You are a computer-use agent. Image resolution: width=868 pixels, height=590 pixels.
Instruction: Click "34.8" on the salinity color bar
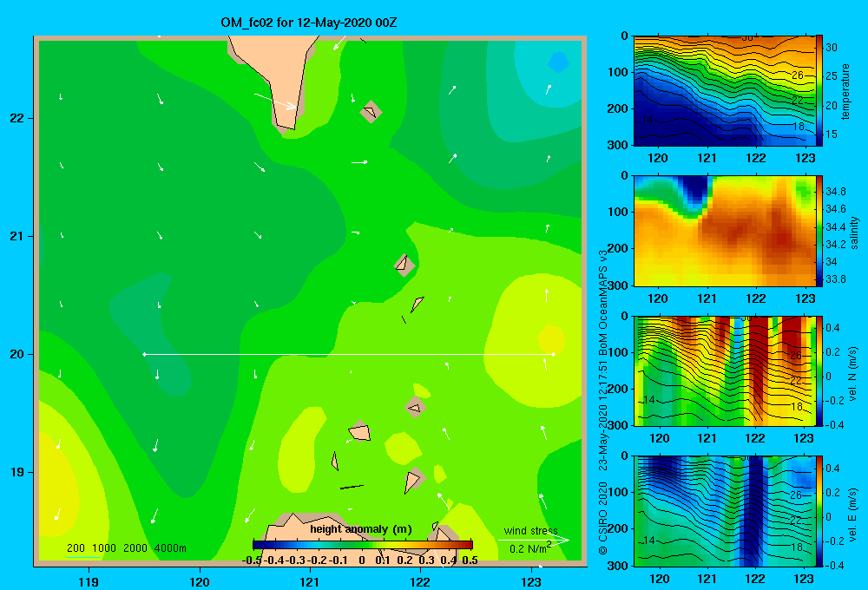pyautogui.click(x=835, y=192)
